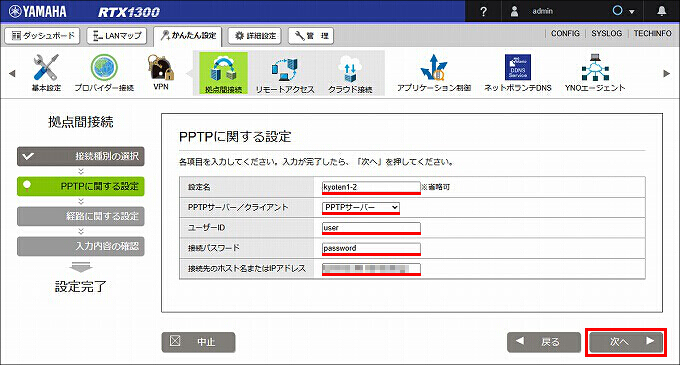
Task: Select the 拠点間接続 icon
Action: (223, 73)
